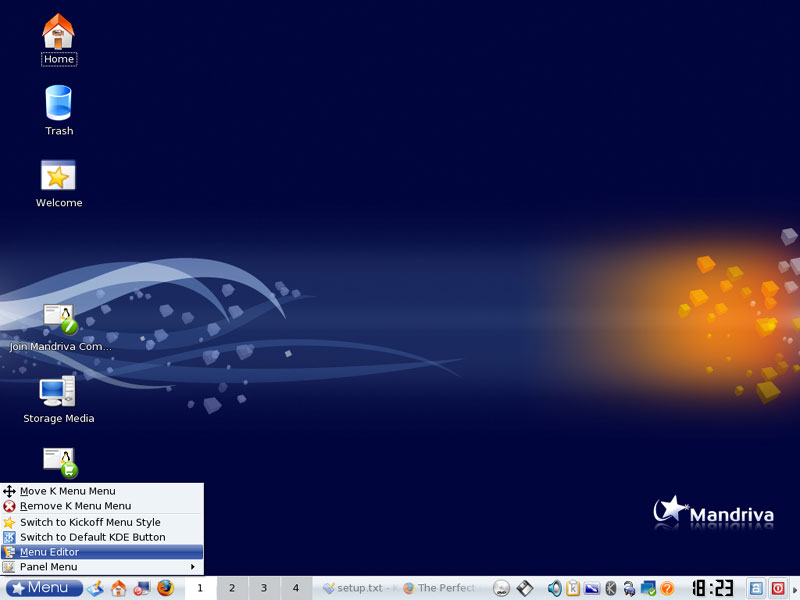Expand the Panel Menu submenu
Viewport: 800px width, 600px height.
[102, 566]
